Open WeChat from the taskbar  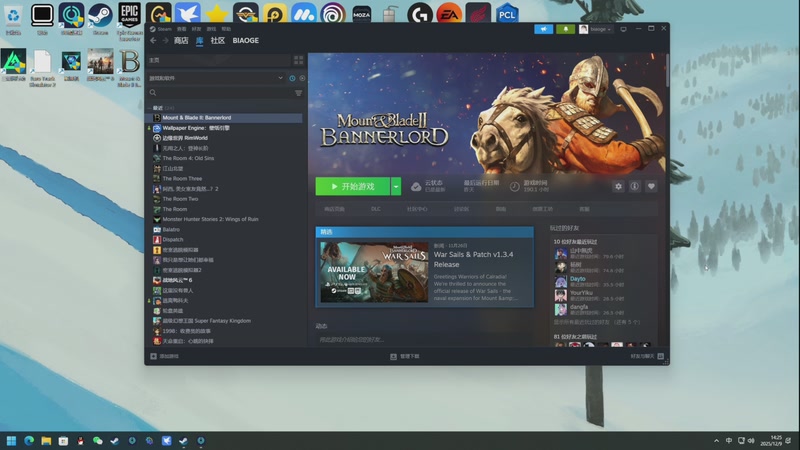click(97, 441)
